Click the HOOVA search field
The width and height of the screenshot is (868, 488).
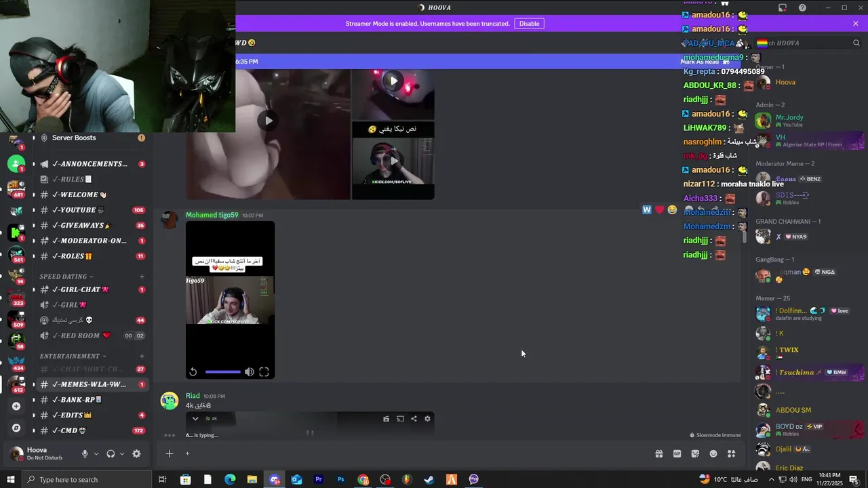(808, 43)
